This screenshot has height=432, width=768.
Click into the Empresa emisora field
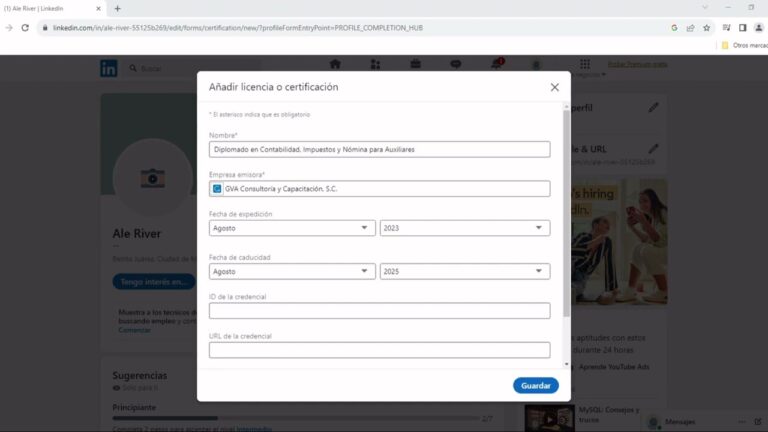point(379,189)
